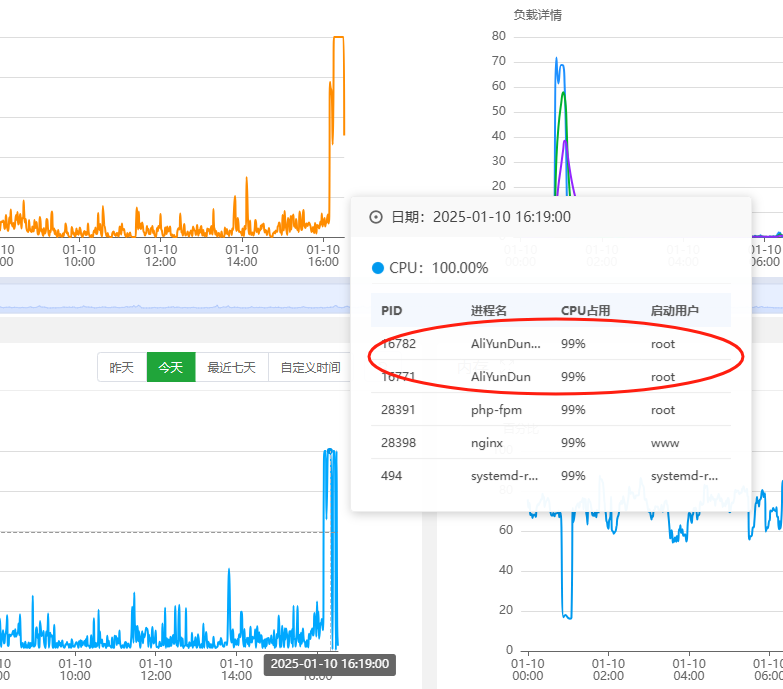Click the 01-10 02:00 label on bottom-right chart
Screen dimensions: 783x689
pyautogui.click(x=608, y=670)
